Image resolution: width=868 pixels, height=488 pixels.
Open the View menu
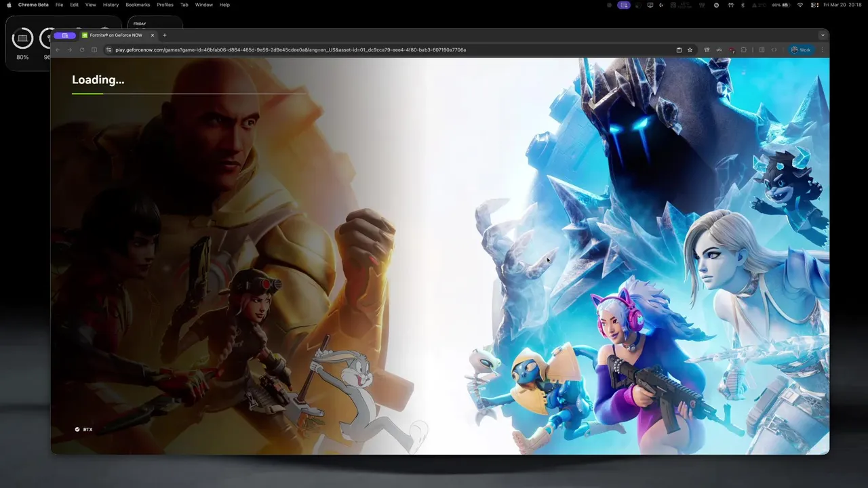tap(90, 5)
